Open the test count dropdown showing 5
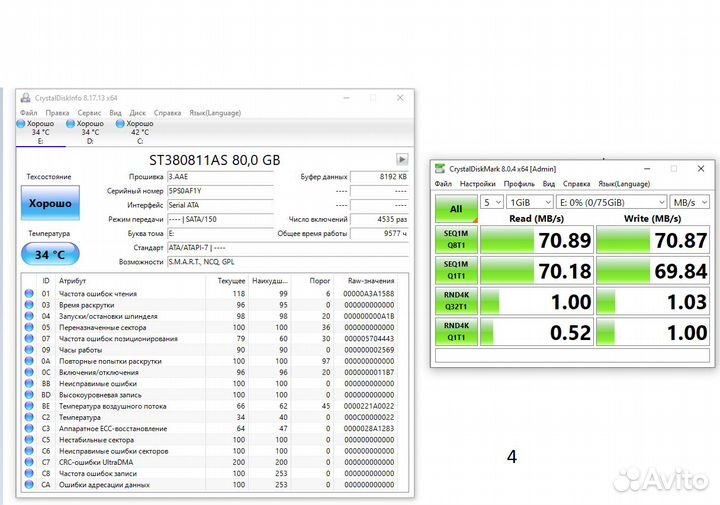 click(x=492, y=202)
